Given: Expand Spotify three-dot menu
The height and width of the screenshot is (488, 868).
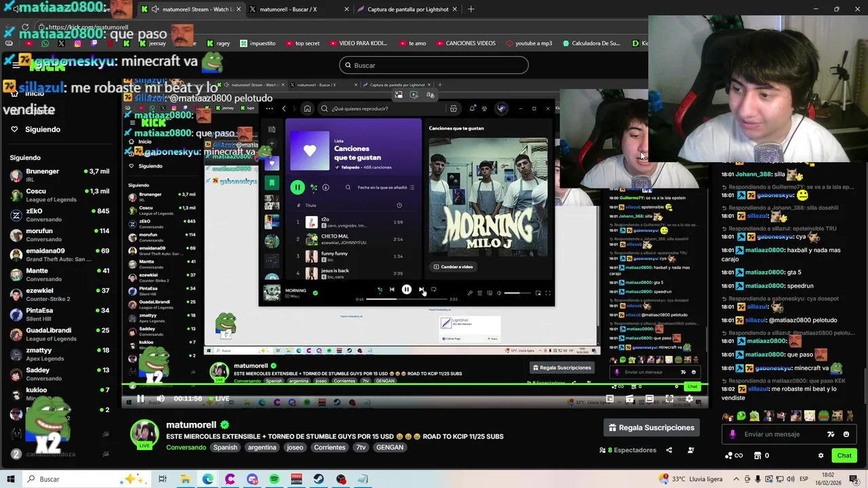Looking at the screenshot, I should click(269, 108).
